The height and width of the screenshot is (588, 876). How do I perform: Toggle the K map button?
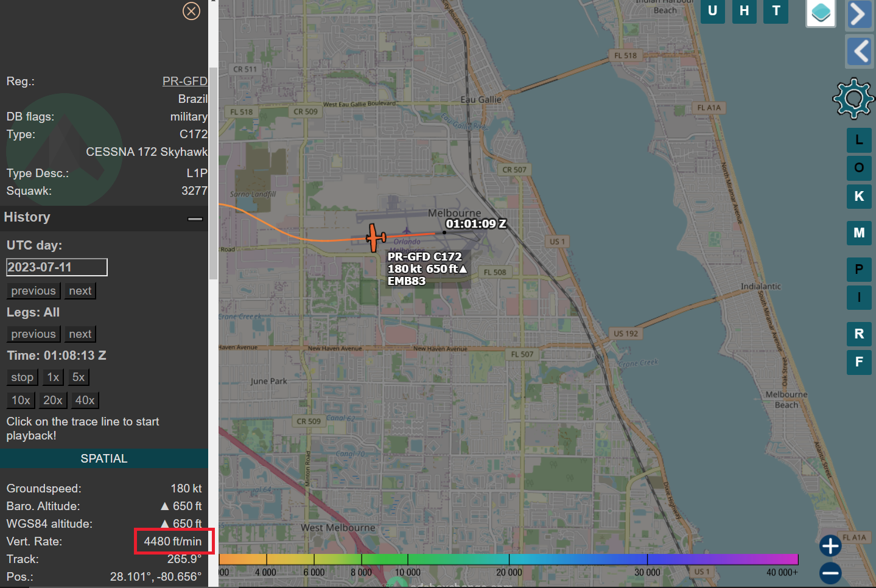point(859,197)
